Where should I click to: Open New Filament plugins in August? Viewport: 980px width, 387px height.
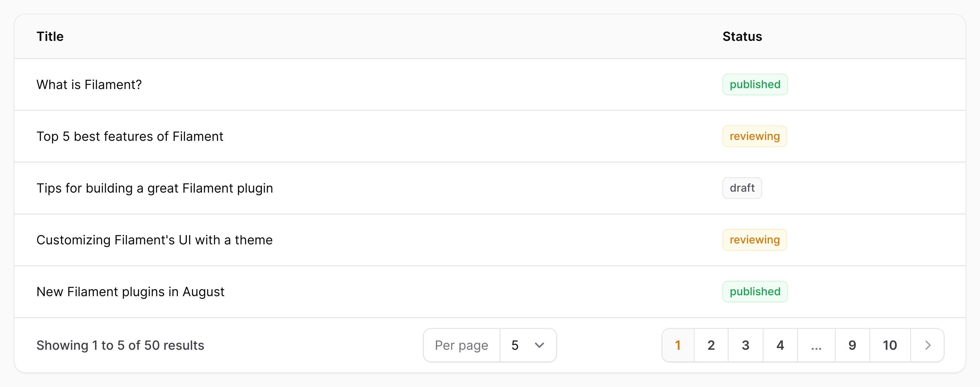pyautogui.click(x=490, y=292)
